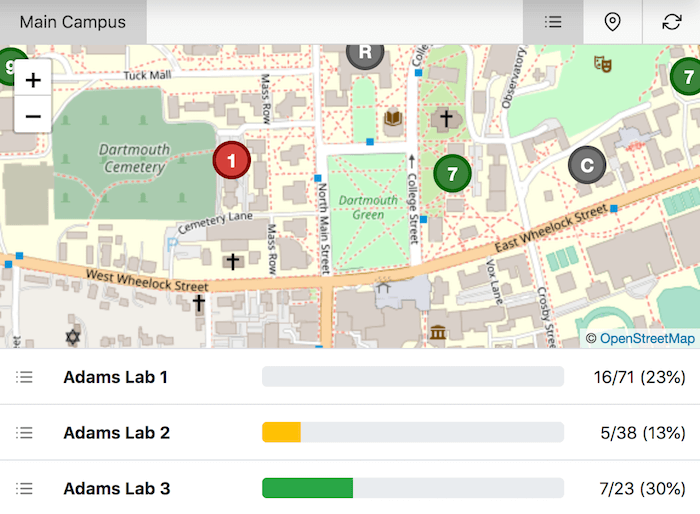700x514 pixels.
Task: Expand details for Adams Lab 3
Action: click(x=25, y=489)
